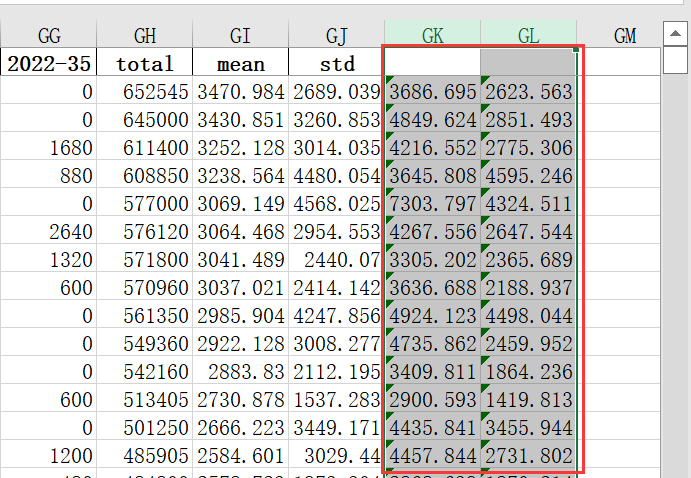Select GL cell 1864.236
The height and width of the screenshot is (478, 691).
click(x=528, y=370)
